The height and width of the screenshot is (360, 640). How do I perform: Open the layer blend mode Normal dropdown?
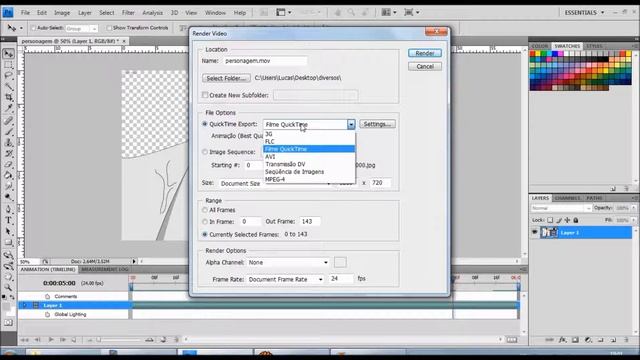[560, 208]
